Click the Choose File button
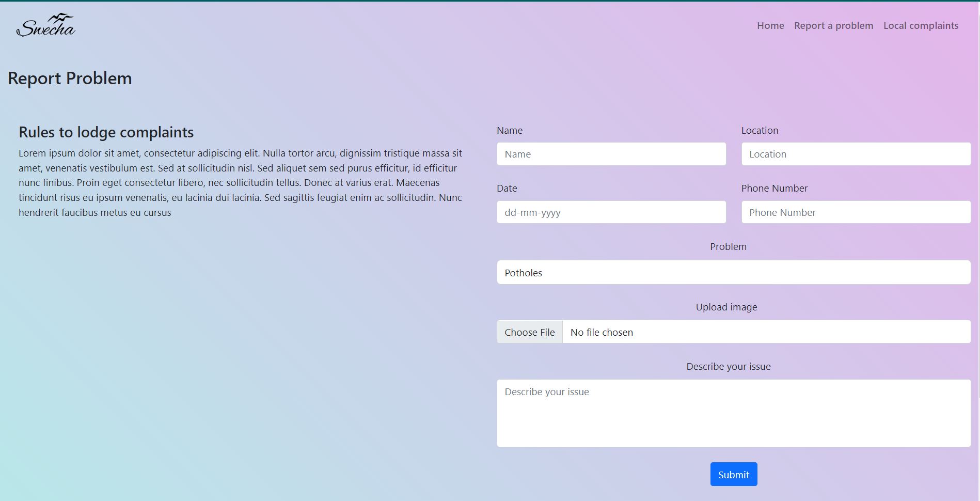 click(530, 332)
